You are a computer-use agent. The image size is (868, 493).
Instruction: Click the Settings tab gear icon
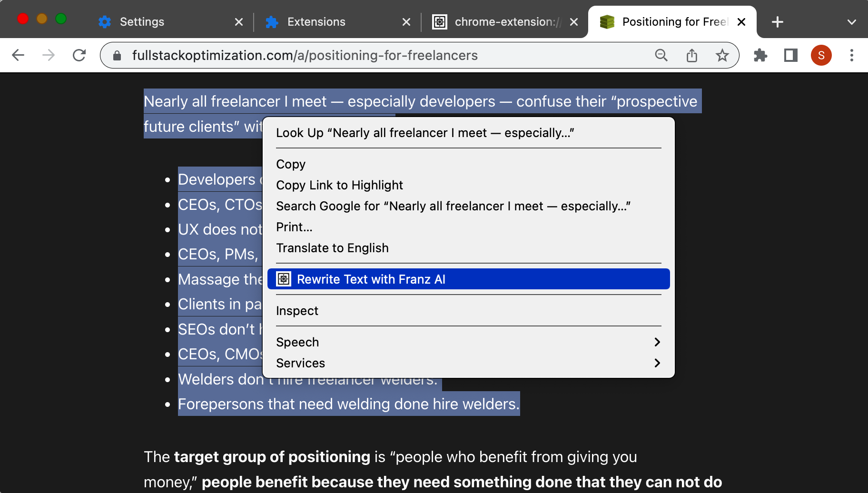tap(105, 22)
